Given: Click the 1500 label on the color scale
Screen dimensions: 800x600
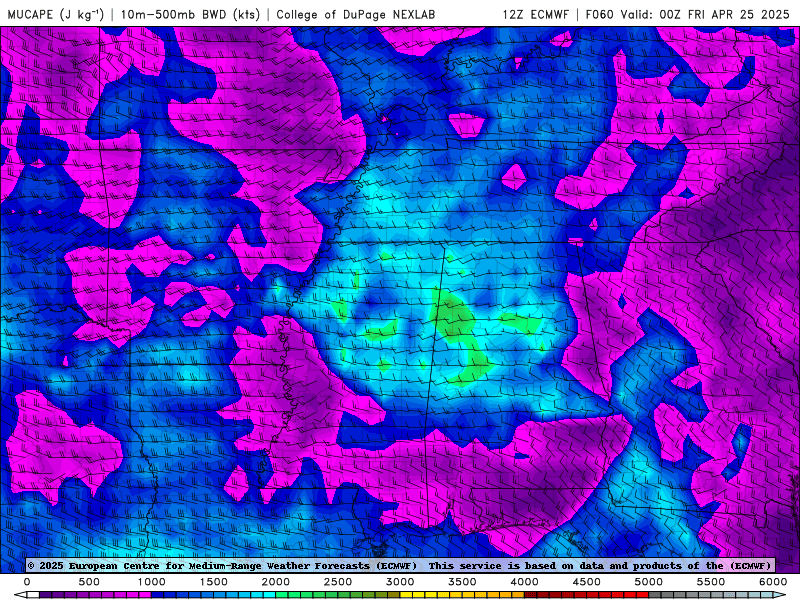Looking at the screenshot, I should click(x=213, y=582).
